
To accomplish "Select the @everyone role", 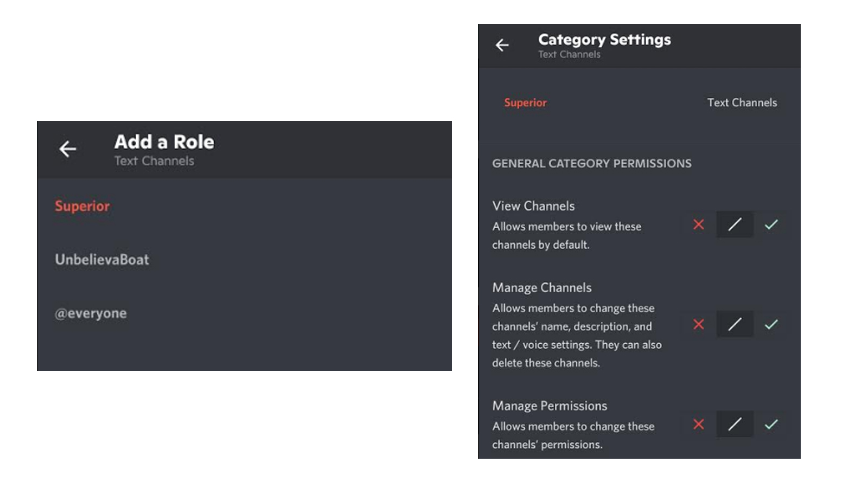I will pyautogui.click(x=91, y=313).
